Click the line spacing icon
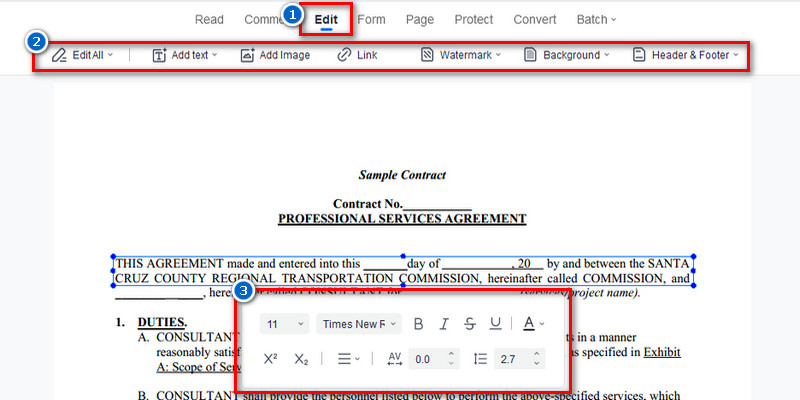The height and width of the screenshot is (400, 800). point(480,359)
